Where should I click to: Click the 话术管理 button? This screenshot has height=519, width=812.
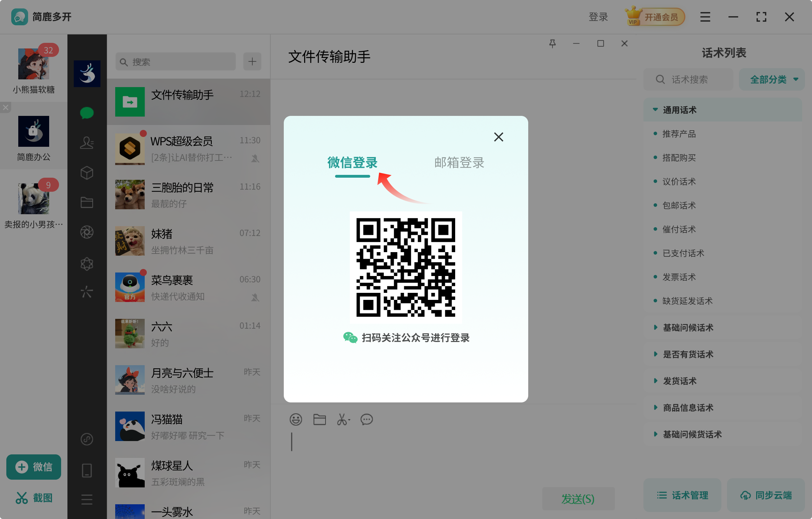tap(682, 495)
